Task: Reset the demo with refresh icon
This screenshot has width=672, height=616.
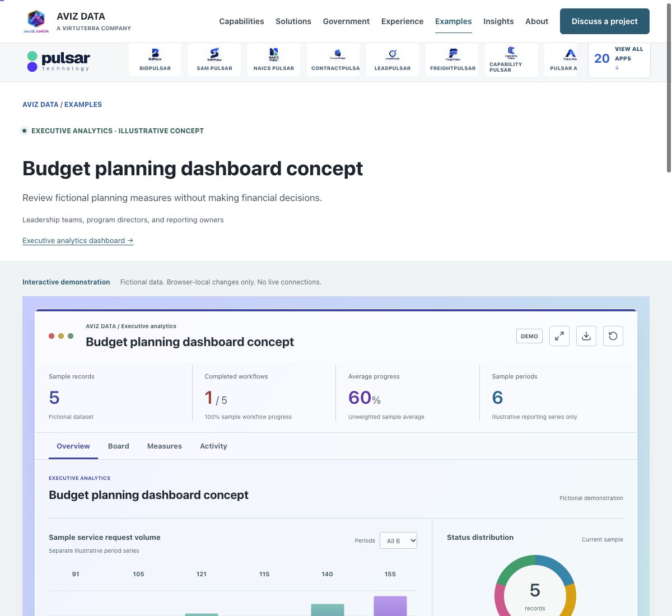Action: tap(613, 336)
